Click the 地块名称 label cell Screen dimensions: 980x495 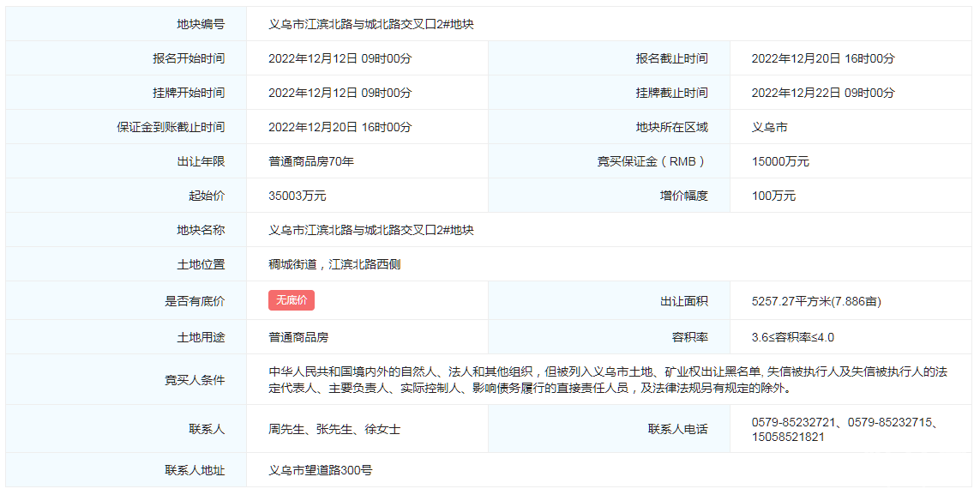point(201,230)
